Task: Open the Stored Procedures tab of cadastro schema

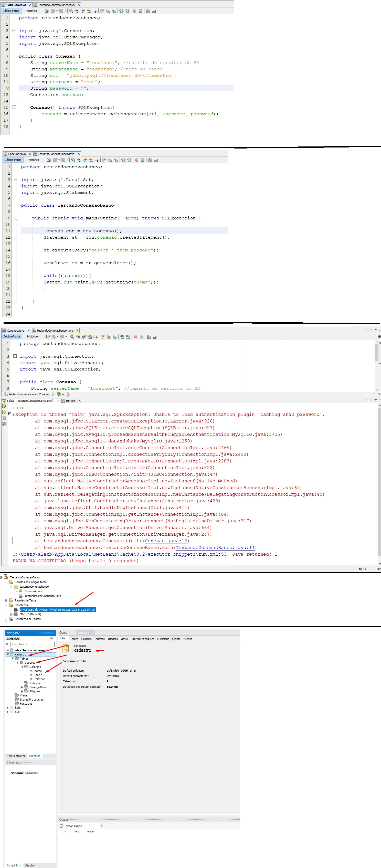Action: pyautogui.click(x=143, y=639)
